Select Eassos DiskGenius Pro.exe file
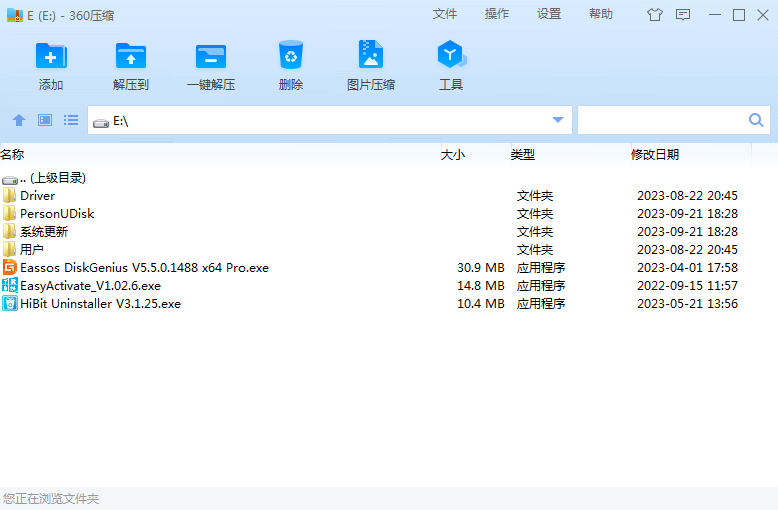 143,268
